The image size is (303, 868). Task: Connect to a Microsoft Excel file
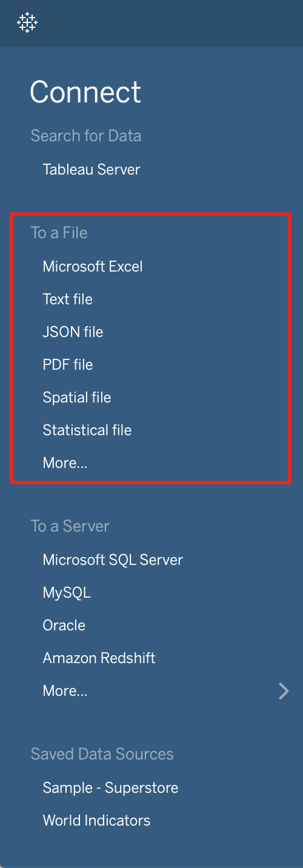pyautogui.click(x=93, y=267)
